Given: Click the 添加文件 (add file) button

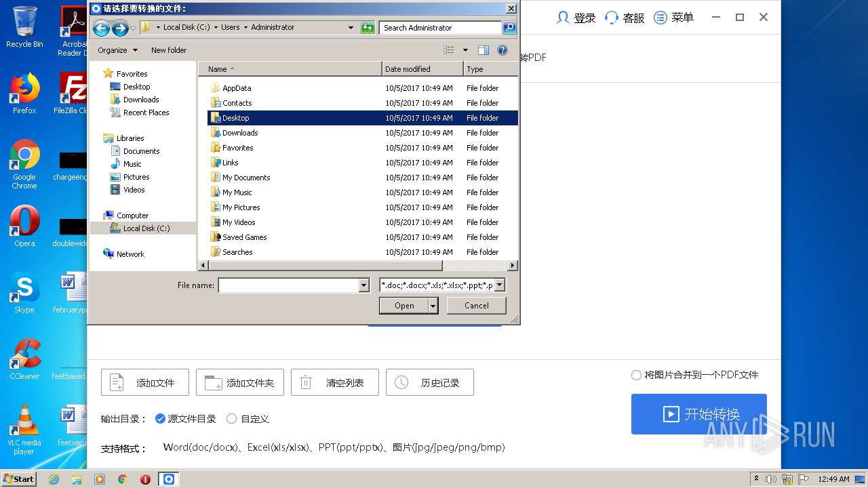Looking at the screenshot, I should [145, 383].
